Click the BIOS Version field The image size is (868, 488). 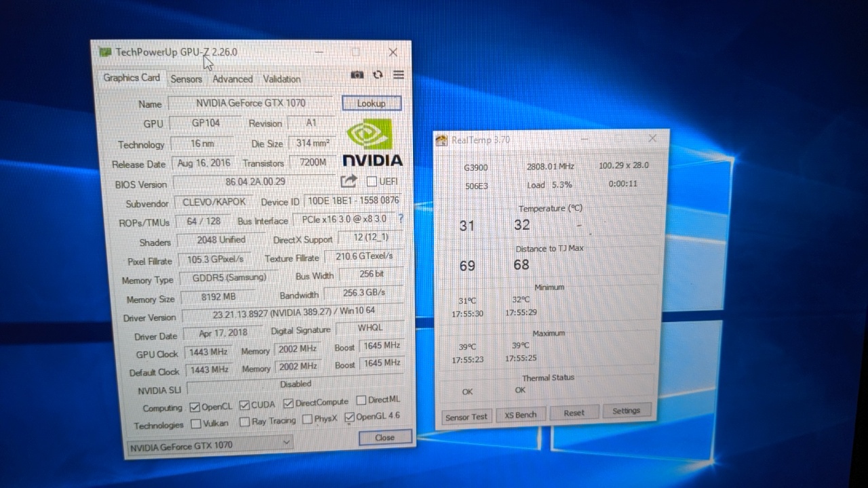tap(255, 182)
